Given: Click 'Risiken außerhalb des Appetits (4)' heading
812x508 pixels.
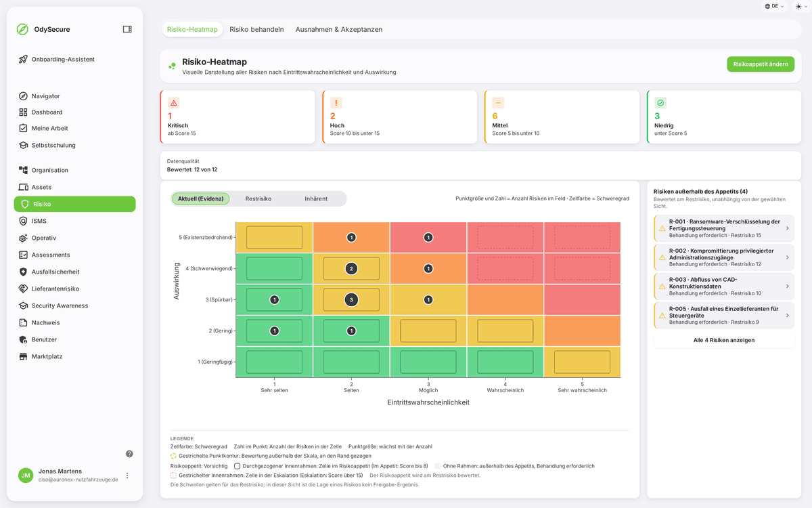Looking at the screenshot, I should click(x=700, y=192).
